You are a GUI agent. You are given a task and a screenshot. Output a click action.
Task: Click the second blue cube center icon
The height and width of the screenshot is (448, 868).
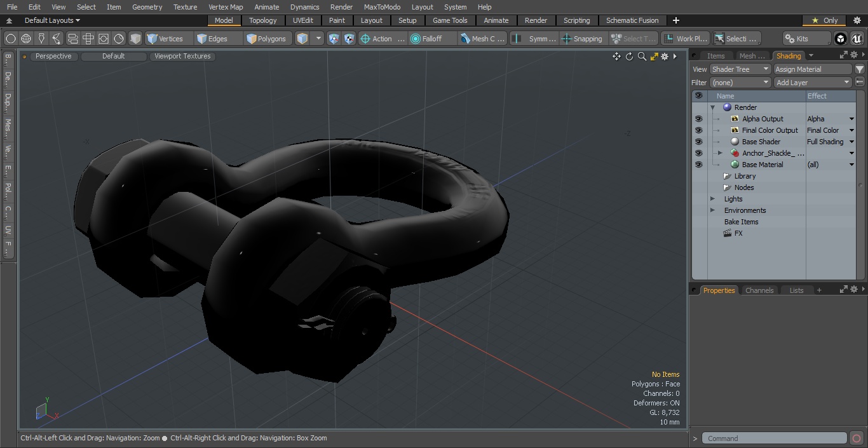click(349, 39)
